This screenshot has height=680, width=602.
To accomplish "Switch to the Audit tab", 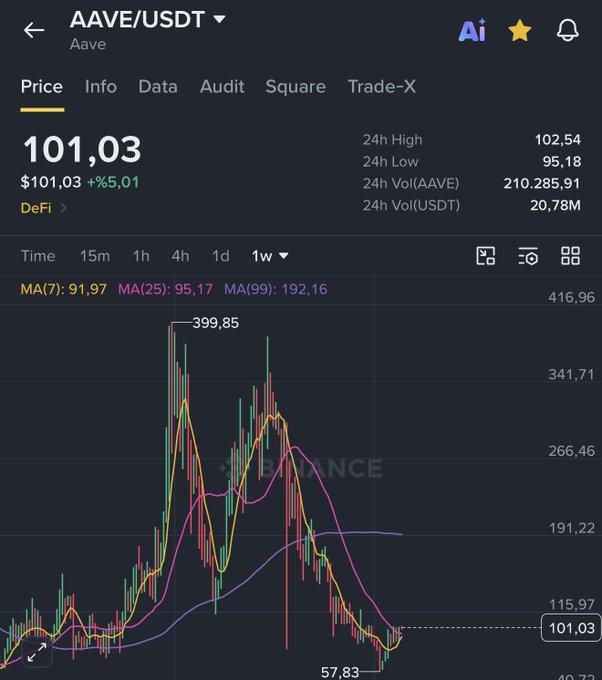I will click(x=222, y=87).
